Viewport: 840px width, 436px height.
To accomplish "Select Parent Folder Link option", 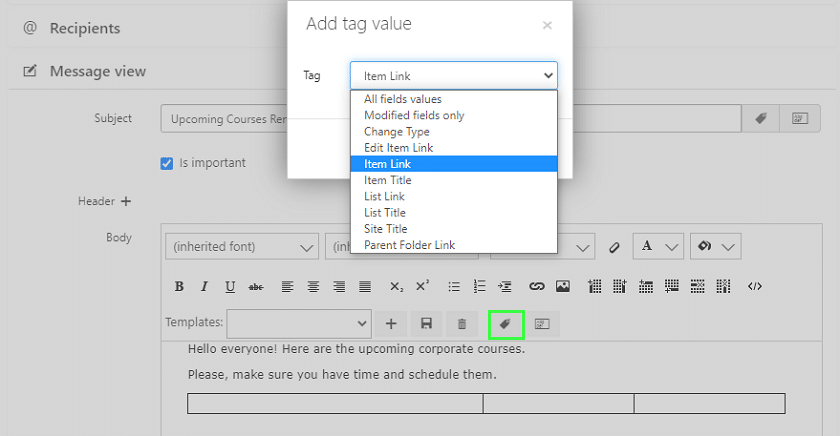I will coord(454,245).
